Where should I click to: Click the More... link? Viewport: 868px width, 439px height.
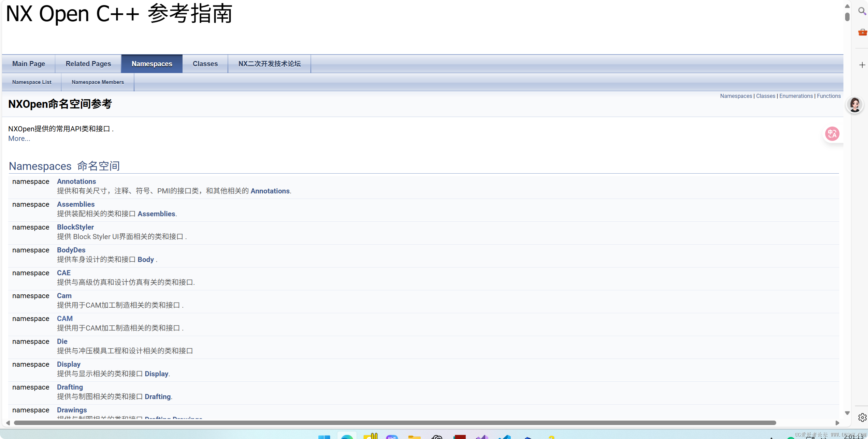pyautogui.click(x=19, y=138)
